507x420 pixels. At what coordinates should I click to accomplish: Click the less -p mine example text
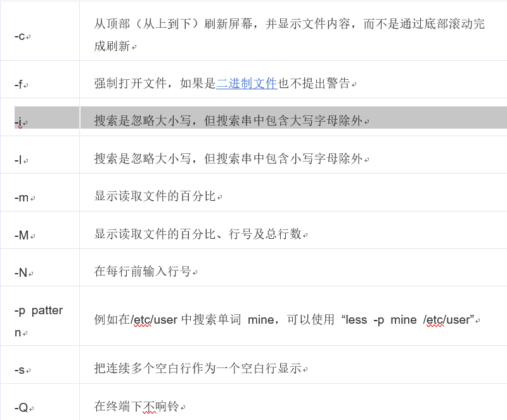pos(408,320)
